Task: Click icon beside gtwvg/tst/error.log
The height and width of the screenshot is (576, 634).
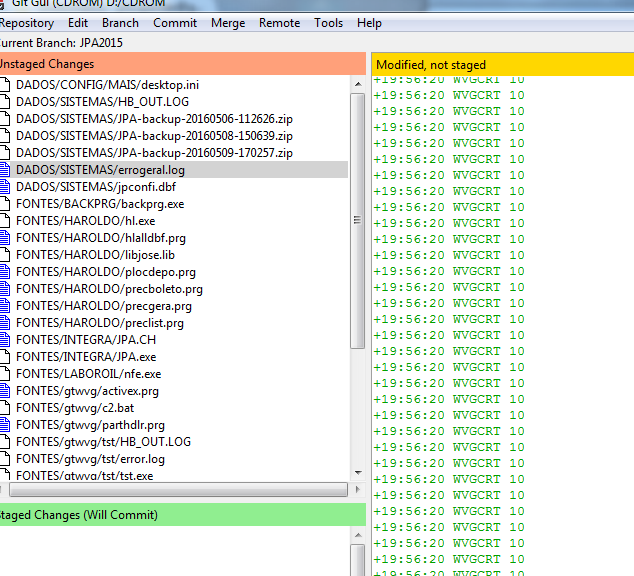Action: tap(4, 459)
